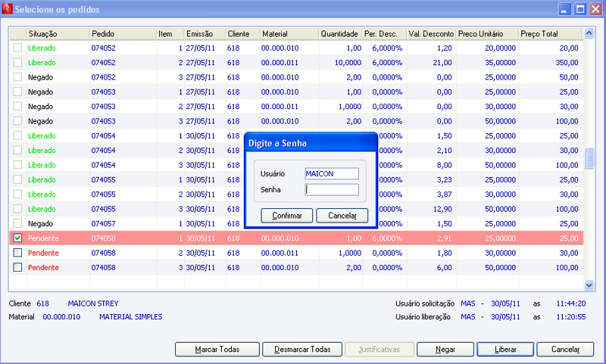Click the scroll down arrow of the grid
The height and width of the screenshot is (364, 606).
(x=589, y=285)
